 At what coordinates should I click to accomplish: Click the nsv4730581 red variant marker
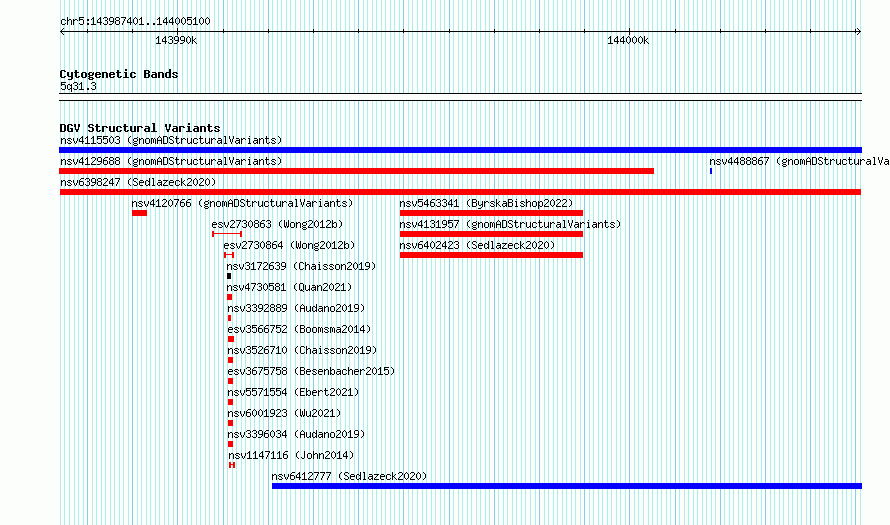click(x=229, y=297)
